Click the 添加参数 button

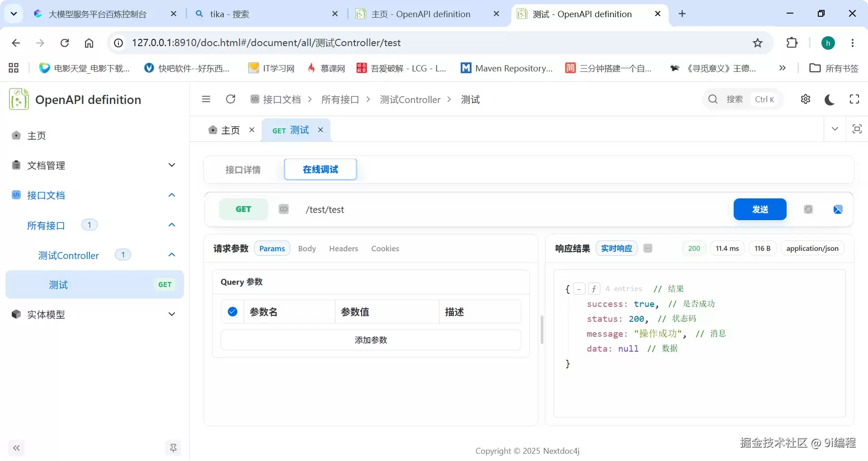pos(371,340)
